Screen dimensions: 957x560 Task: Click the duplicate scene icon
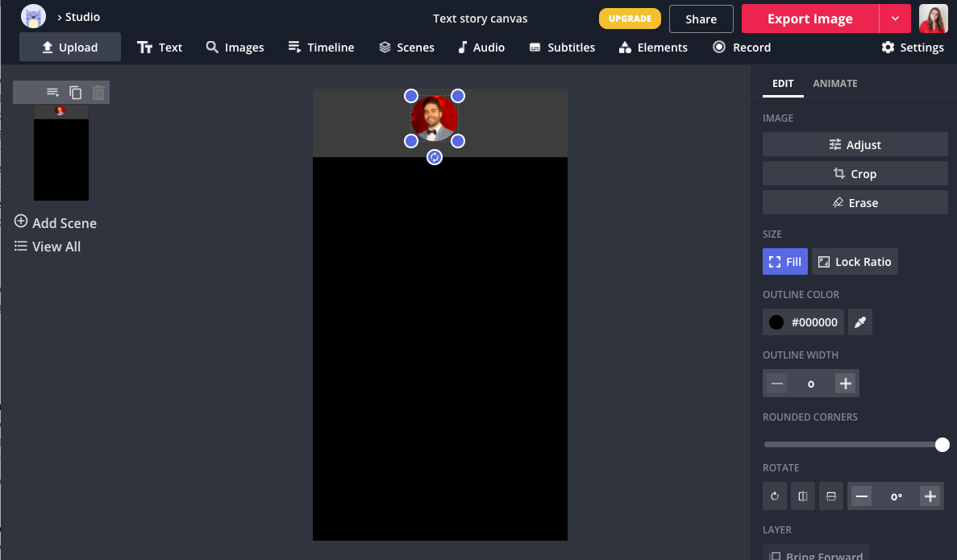click(76, 93)
